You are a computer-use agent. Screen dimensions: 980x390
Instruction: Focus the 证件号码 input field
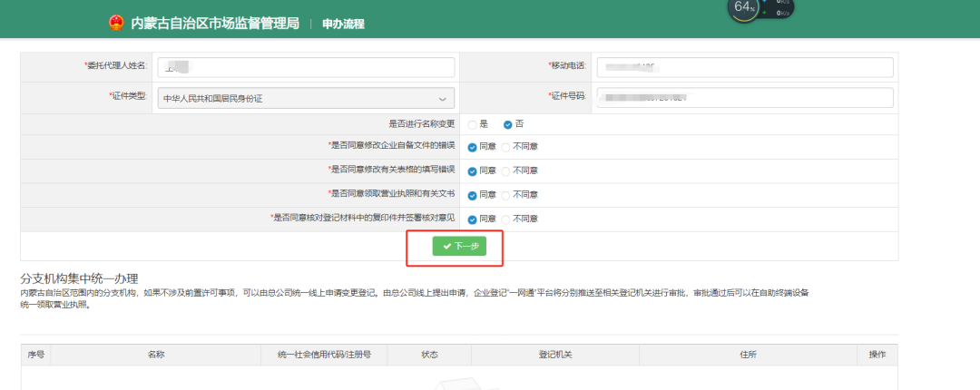click(745, 98)
